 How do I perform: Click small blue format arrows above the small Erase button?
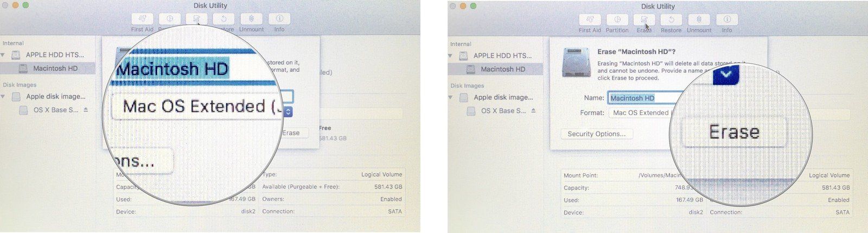288,111
